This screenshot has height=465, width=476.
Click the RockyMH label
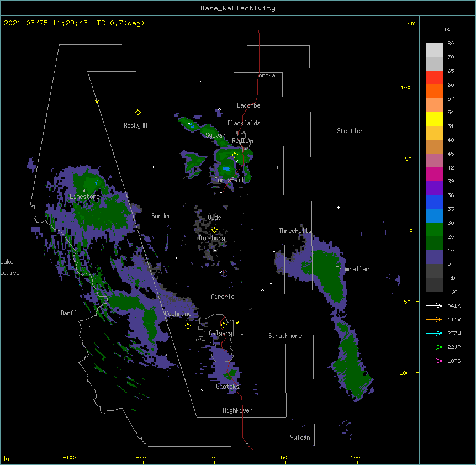135,125
